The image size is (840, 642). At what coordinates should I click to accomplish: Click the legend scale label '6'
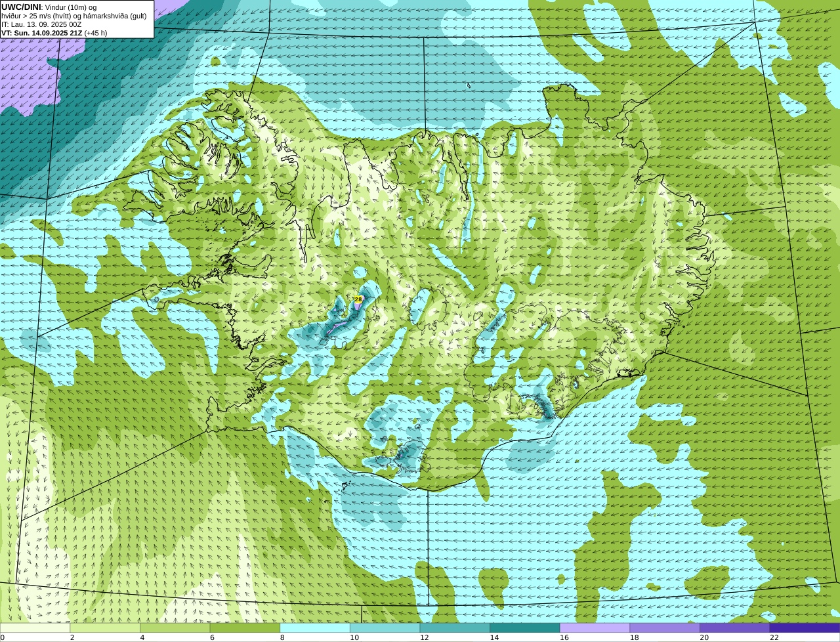pos(212,637)
